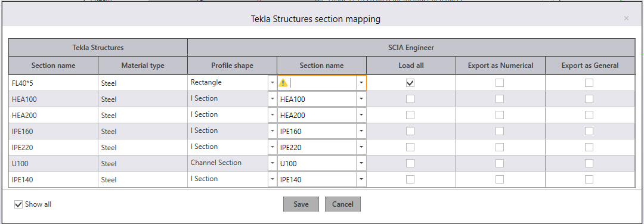Open SCIA section name dropdown for U100
Image resolution: width=644 pixels, height=224 pixels.
(361, 163)
